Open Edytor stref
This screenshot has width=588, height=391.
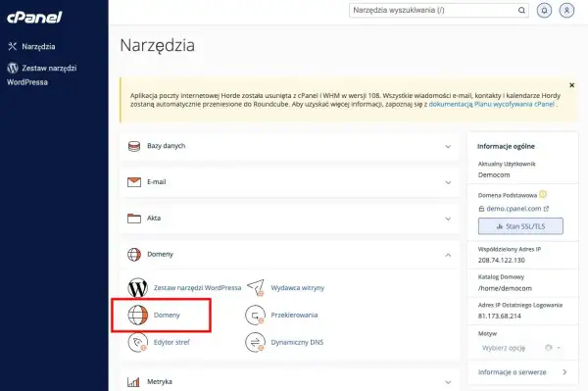point(171,342)
